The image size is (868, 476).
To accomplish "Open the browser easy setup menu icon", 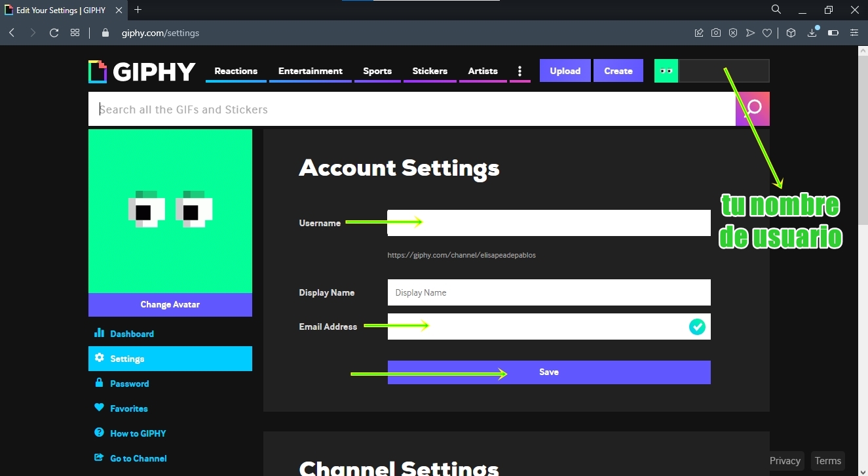I will 854,33.
